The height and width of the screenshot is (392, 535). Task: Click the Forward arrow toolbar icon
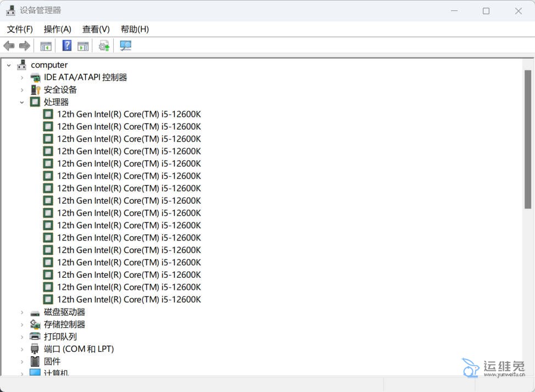tap(24, 46)
